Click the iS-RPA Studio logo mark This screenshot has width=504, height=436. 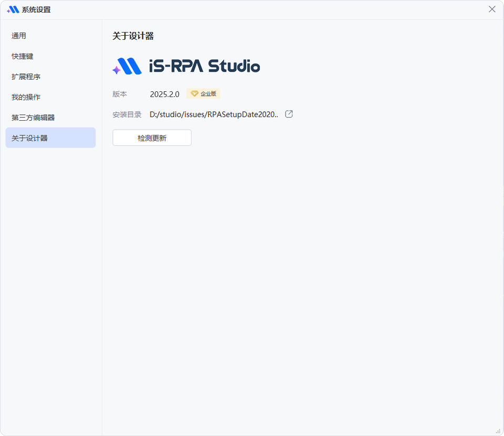pos(127,67)
